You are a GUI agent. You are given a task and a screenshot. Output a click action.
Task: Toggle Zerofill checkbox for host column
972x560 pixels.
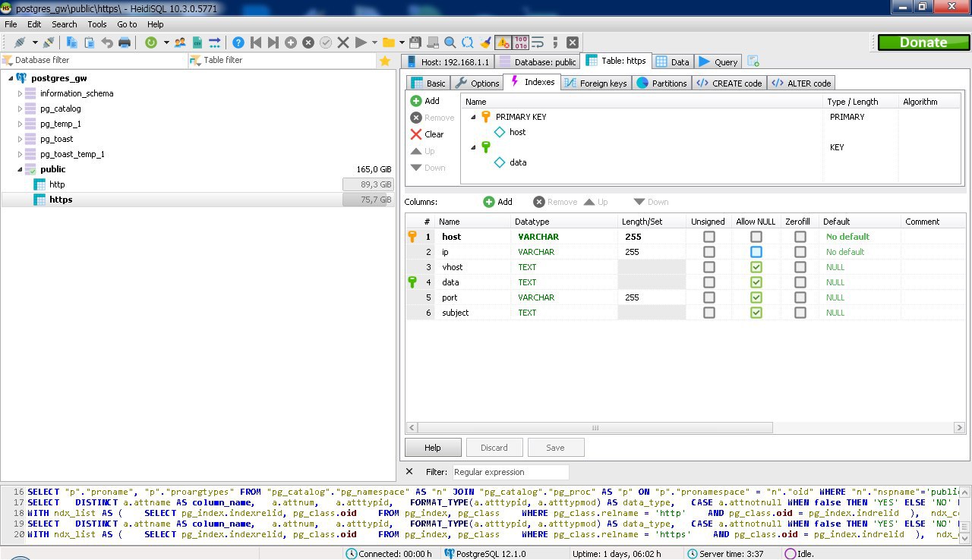click(800, 237)
